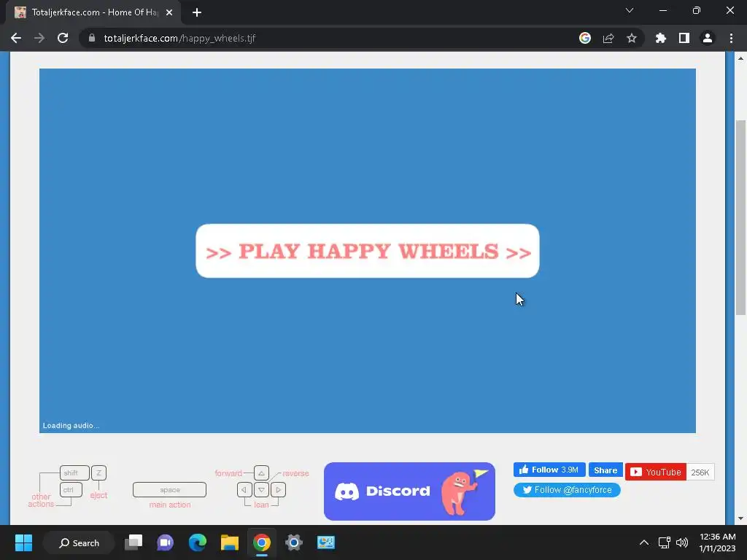
Task: Open Task View from the taskbar
Action: pyautogui.click(x=133, y=542)
